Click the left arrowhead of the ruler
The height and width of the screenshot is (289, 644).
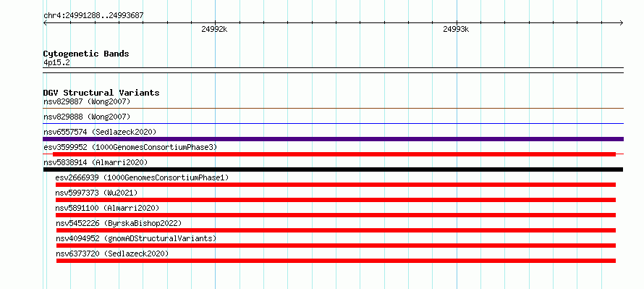(x=45, y=22)
